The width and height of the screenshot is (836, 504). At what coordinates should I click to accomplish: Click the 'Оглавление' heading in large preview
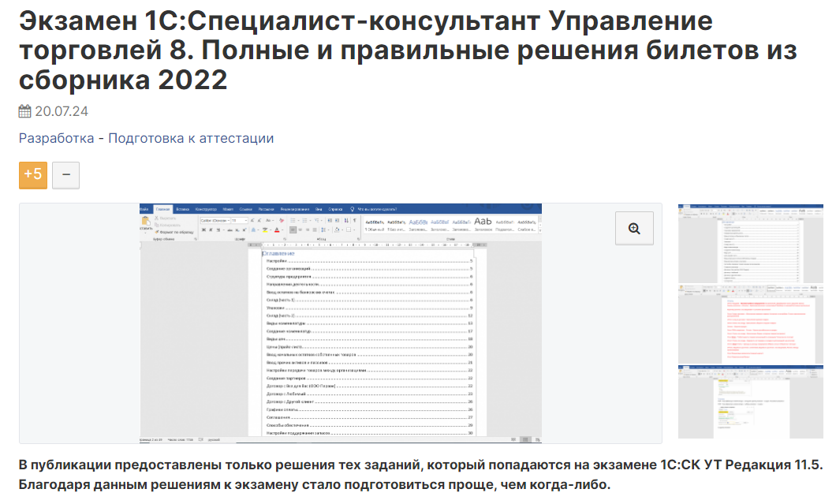coord(278,253)
